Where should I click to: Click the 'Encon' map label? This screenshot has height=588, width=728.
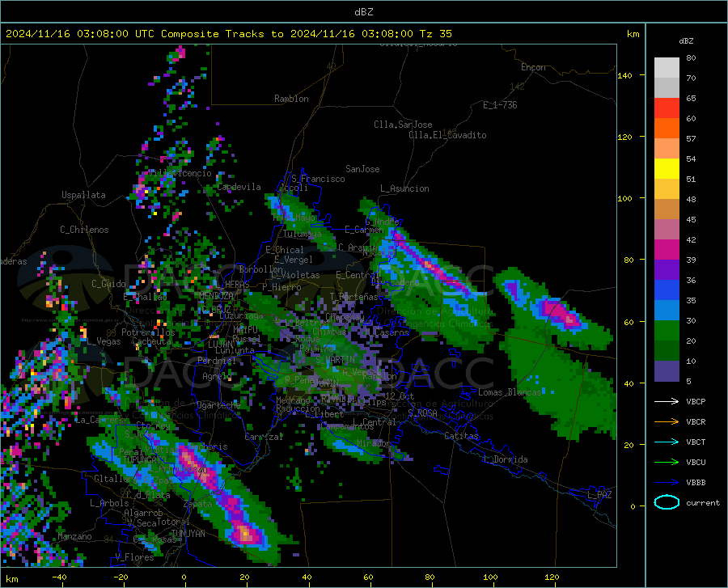click(x=533, y=67)
